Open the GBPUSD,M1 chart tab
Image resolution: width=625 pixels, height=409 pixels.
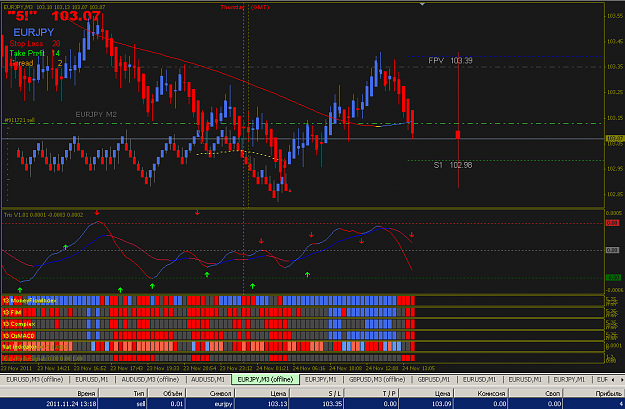tap(434, 380)
